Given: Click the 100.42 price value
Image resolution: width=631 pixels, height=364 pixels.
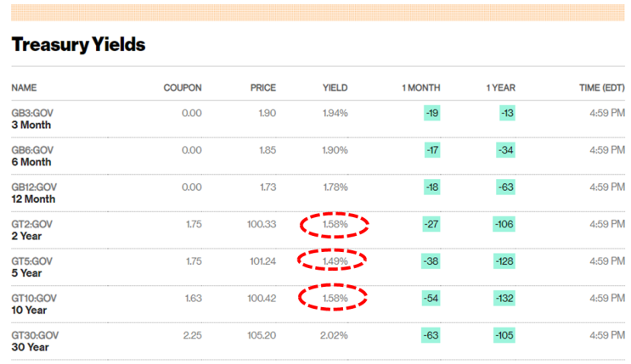Looking at the screenshot, I should point(262,298).
